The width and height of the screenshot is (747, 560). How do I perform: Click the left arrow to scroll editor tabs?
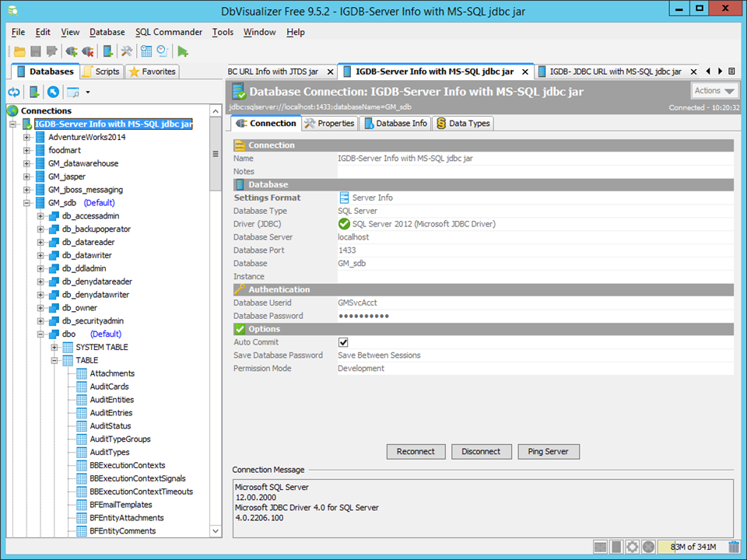[x=708, y=72]
